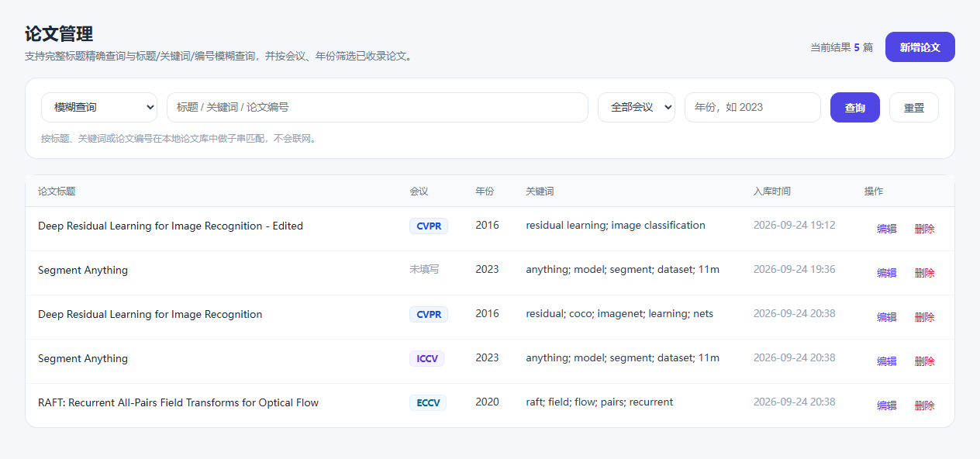Select the year 2020 cell

[488, 402]
